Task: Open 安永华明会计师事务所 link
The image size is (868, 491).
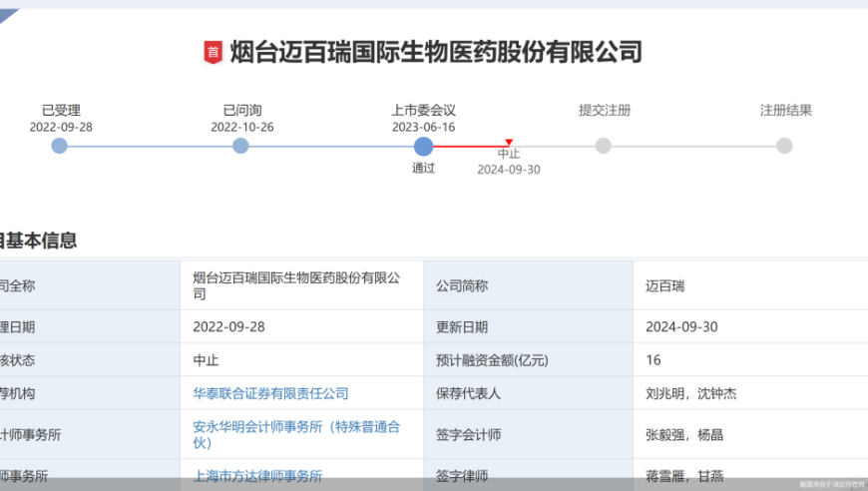Action: pyautogui.click(x=296, y=434)
